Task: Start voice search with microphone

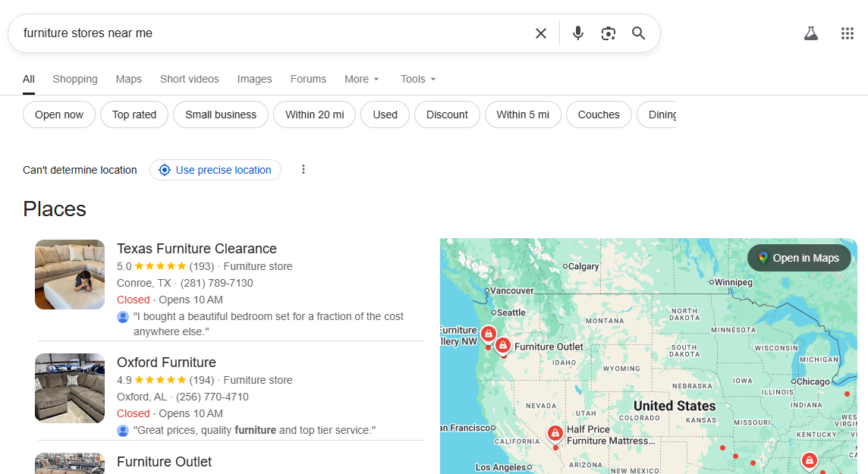Action: tap(578, 33)
